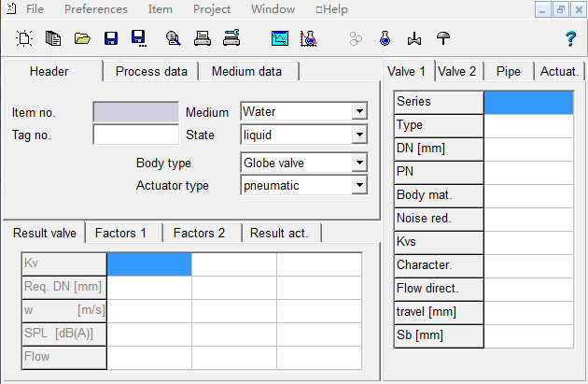The height and width of the screenshot is (384, 588).
Task: Switch to the Process data tab
Action: point(151,72)
